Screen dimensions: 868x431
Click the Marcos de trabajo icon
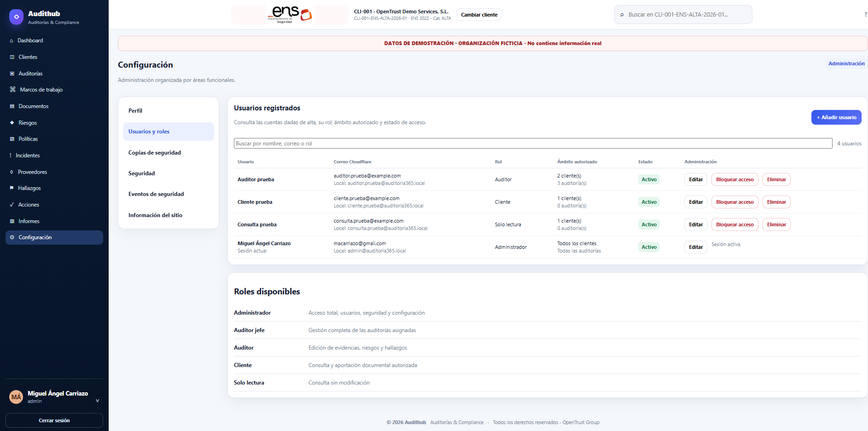pos(13,90)
